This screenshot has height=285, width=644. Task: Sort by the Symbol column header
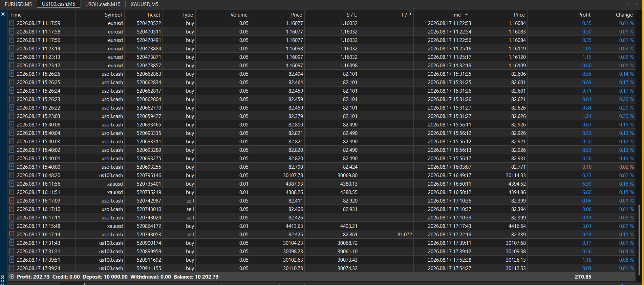pyautogui.click(x=113, y=15)
